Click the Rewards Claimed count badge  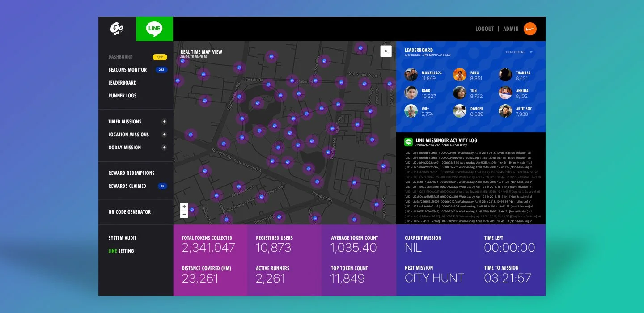point(162,186)
